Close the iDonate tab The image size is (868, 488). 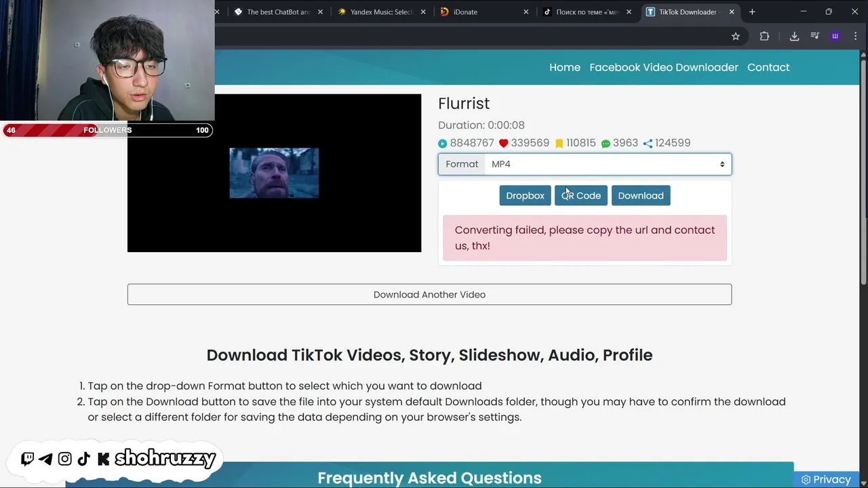click(526, 12)
